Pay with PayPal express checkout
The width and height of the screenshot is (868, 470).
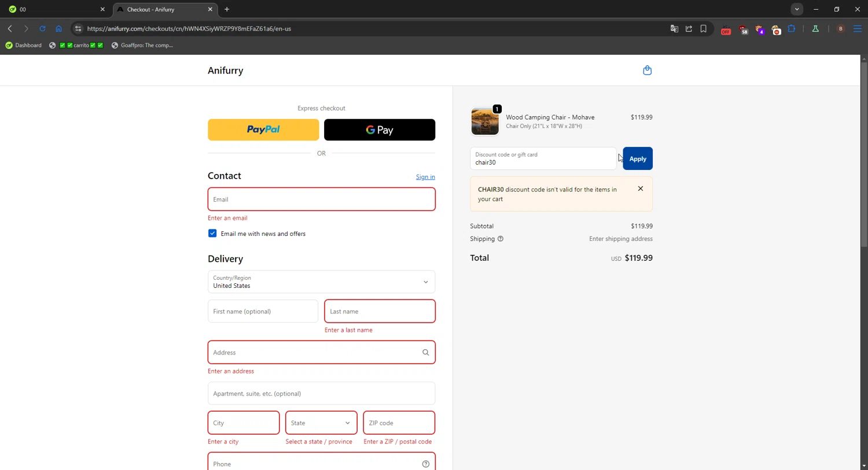pos(263,129)
